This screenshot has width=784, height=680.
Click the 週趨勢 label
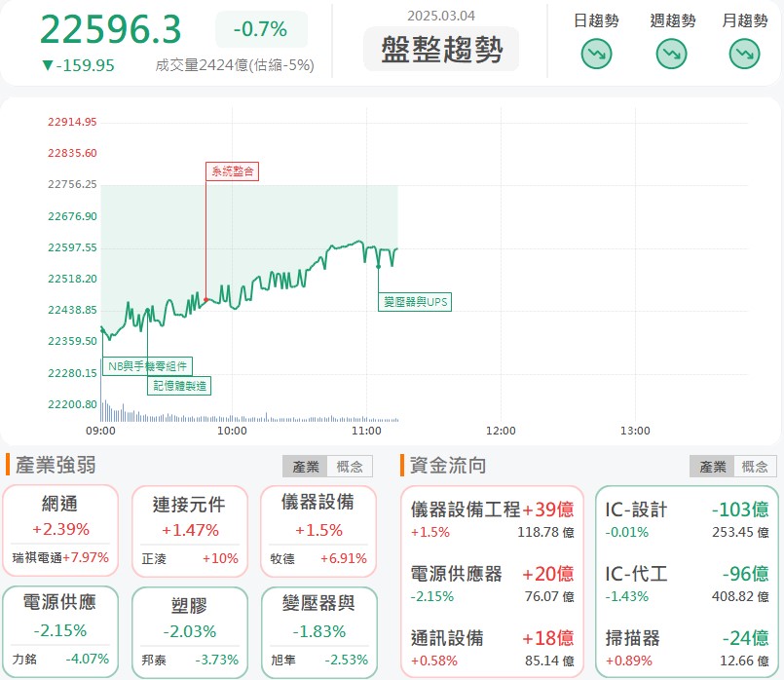(x=673, y=20)
